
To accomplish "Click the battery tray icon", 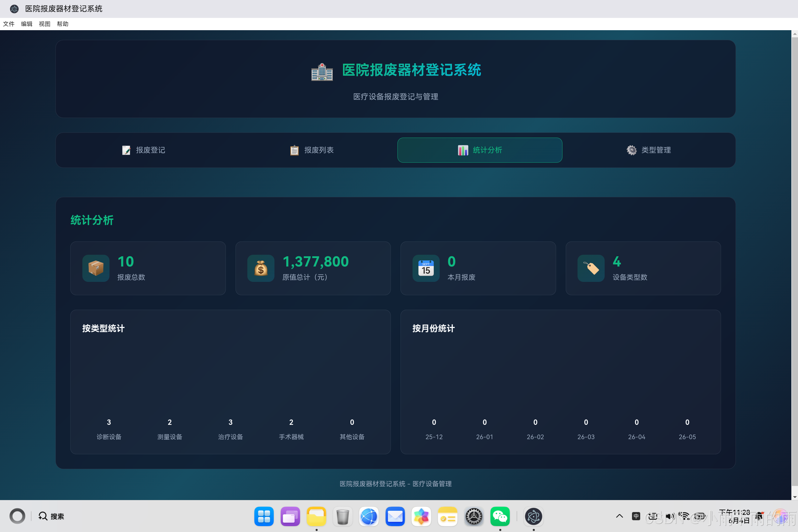I will point(700,516).
